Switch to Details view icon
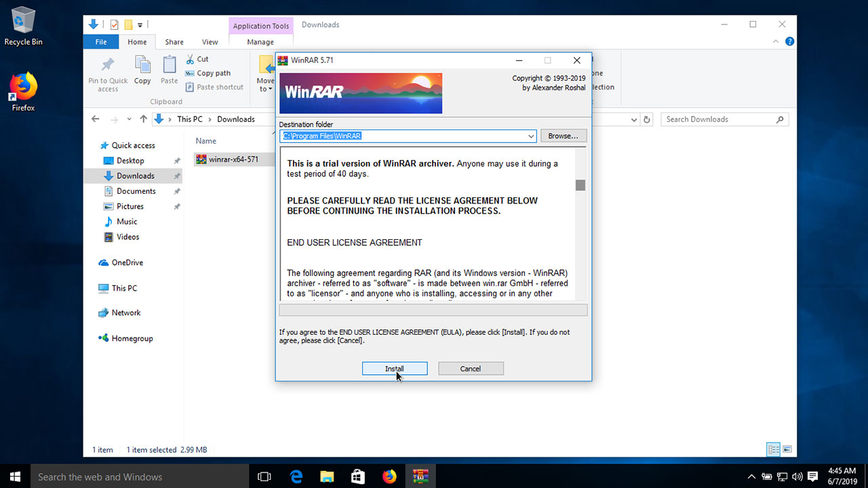This screenshot has height=488, width=868. (x=773, y=449)
